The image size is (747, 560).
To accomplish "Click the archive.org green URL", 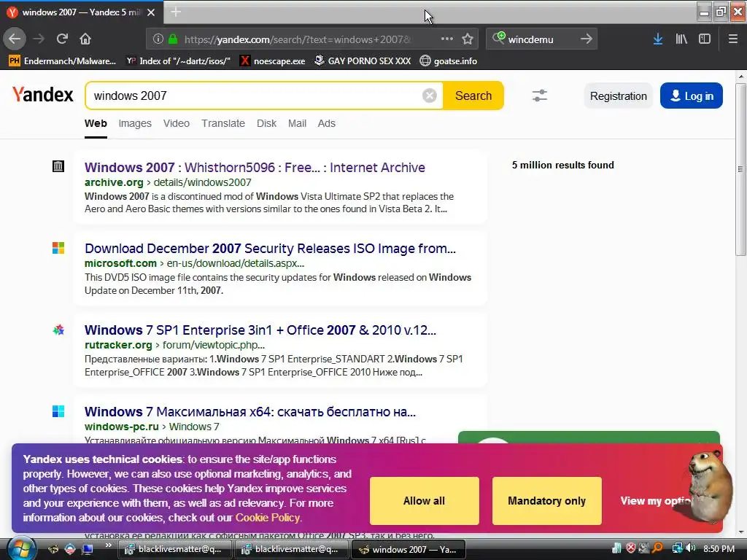I will 114,182.
